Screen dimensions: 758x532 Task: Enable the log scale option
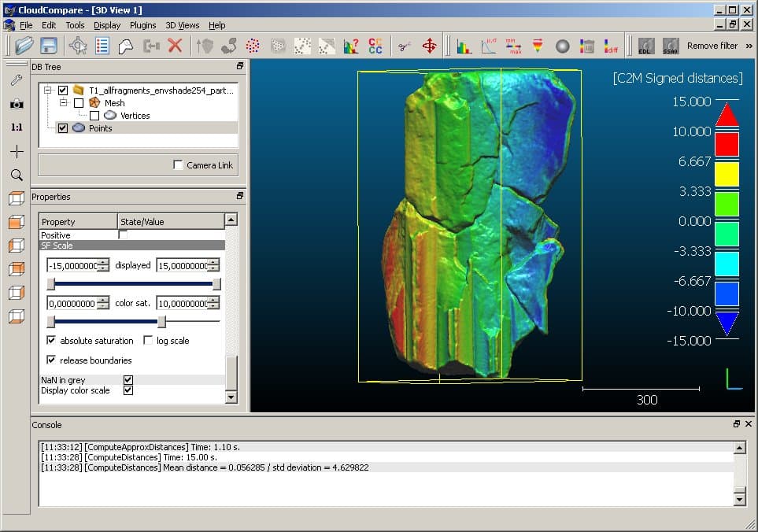(149, 340)
